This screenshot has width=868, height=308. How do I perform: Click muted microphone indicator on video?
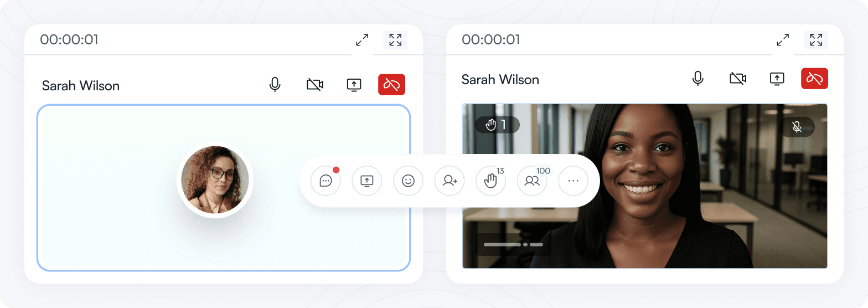coord(797,127)
